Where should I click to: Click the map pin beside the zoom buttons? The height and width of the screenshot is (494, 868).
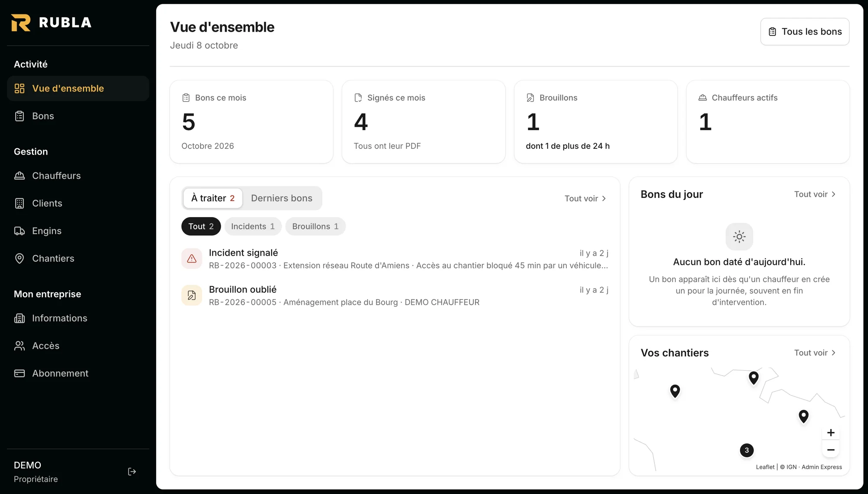click(x=804, y=416)
